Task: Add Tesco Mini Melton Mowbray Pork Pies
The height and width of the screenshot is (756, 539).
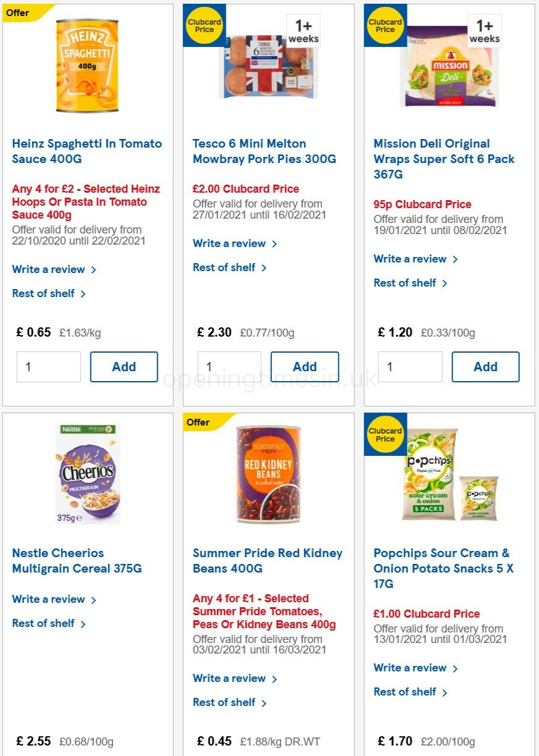Action: click(305, 366)
